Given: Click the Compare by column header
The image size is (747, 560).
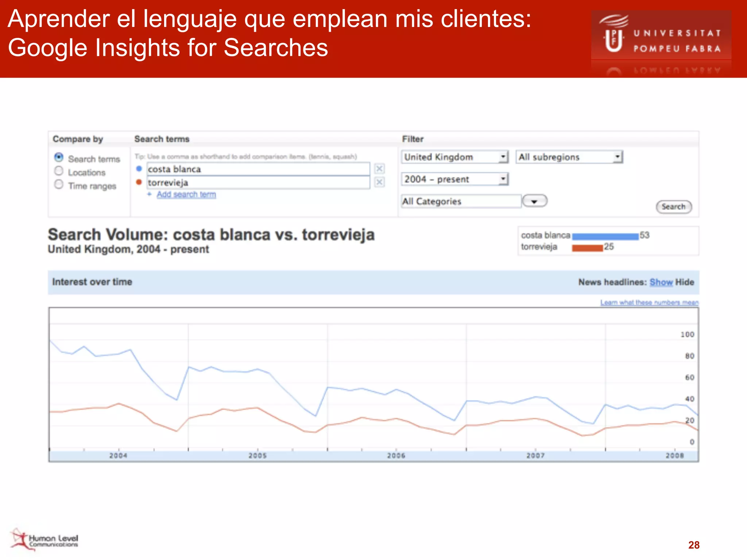Looking at the screenshot, I should pyautogui.click(x=78, y=139).
